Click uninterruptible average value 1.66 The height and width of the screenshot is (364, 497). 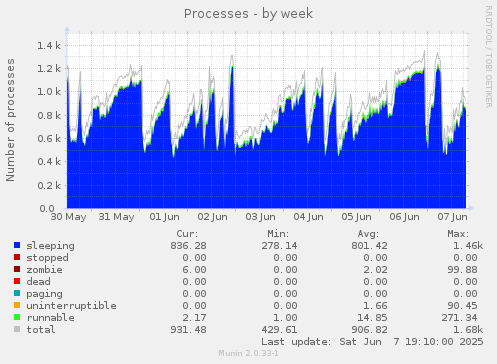tap(376, 306)
